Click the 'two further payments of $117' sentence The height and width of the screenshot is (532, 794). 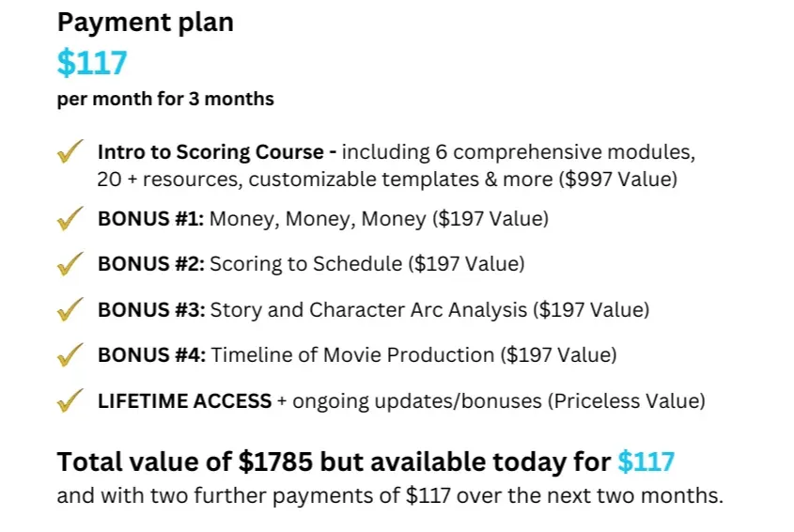(x=390, y=495)
